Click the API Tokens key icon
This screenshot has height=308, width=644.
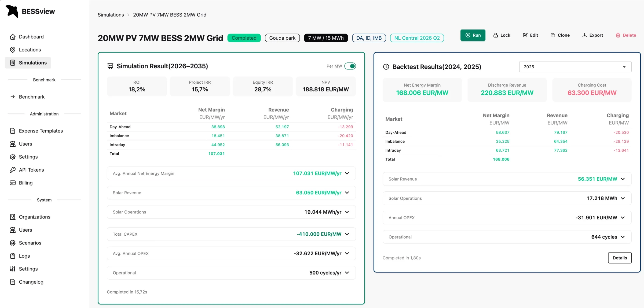[13, 170]
